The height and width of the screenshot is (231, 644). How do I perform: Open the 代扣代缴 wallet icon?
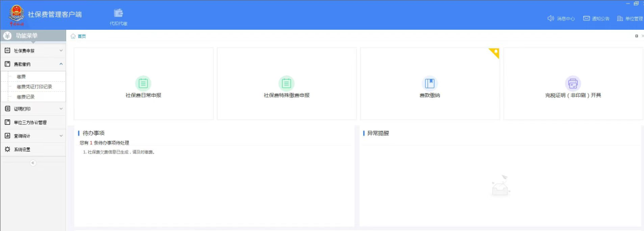(118, 13)
